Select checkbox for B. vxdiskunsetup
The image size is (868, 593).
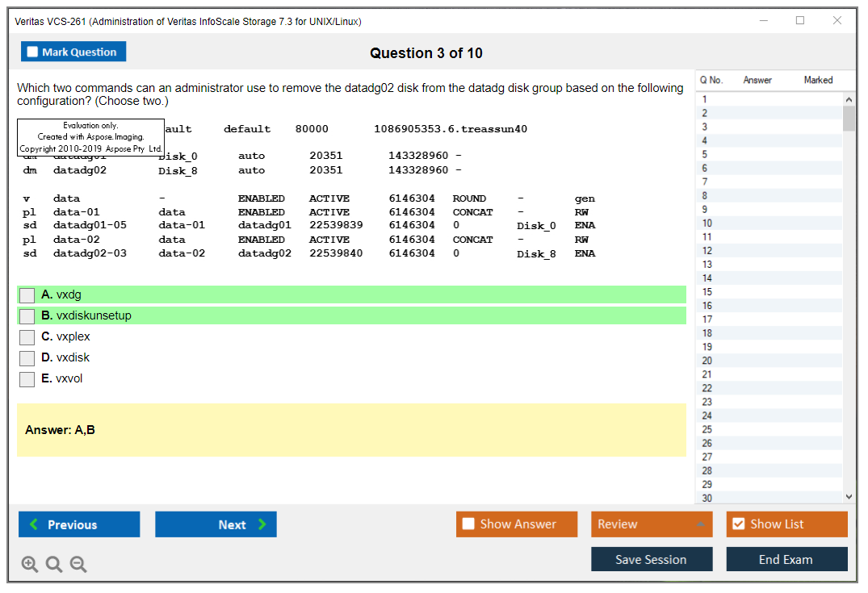[x=27, y=316]
